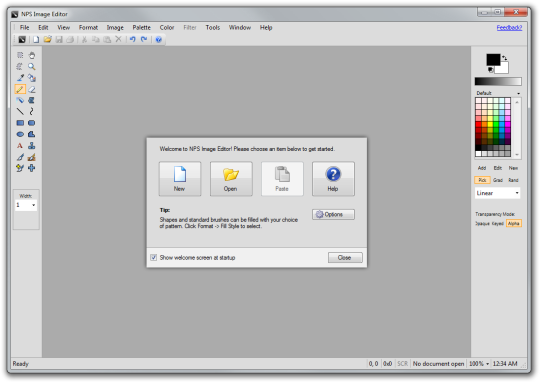Click the large New button in welcome dialog
540x382 pixels.
point(180,179)
